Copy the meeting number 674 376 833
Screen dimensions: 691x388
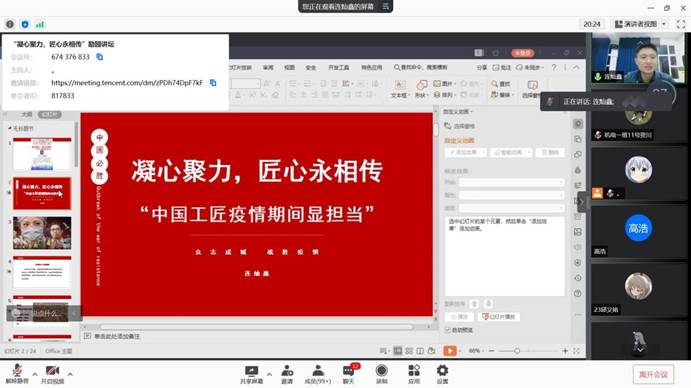(100, 57)
